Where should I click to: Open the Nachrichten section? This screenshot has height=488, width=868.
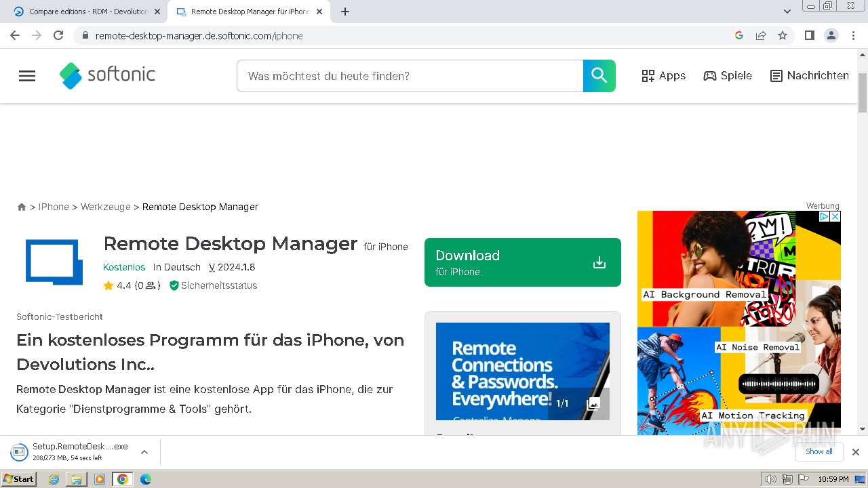pos(810,76)
